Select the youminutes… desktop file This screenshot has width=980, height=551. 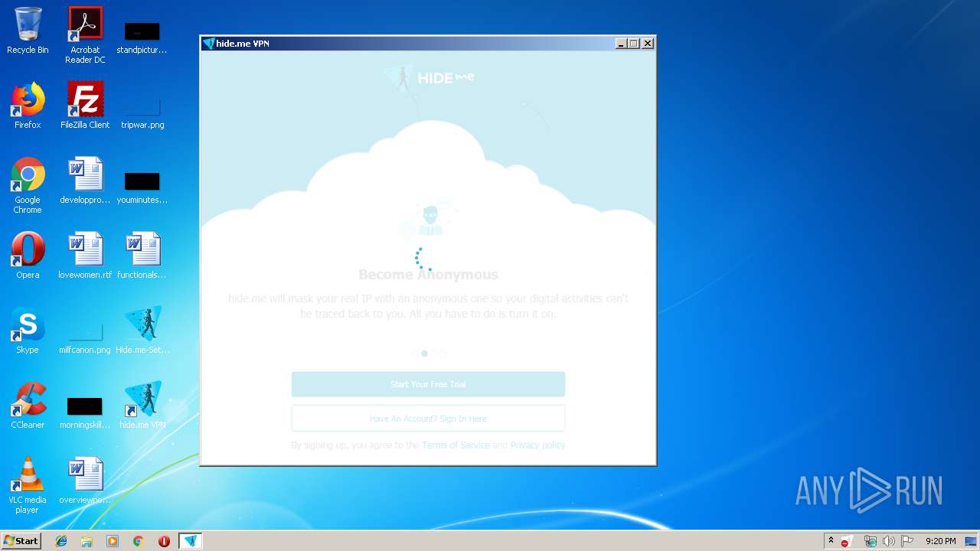pyautogui.click(x=142, y=187)
